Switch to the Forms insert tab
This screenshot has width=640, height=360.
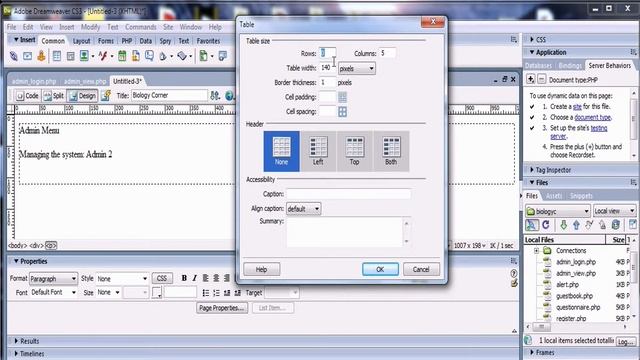coord(106,41)
